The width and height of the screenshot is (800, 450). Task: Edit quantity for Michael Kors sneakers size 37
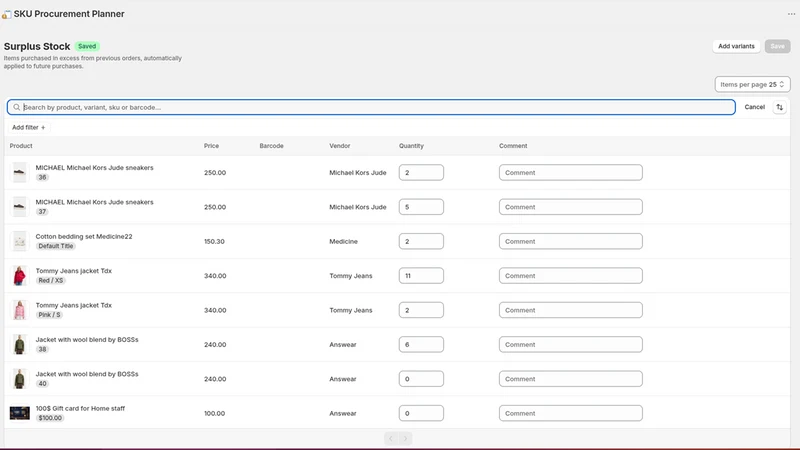tap(421, 207)
